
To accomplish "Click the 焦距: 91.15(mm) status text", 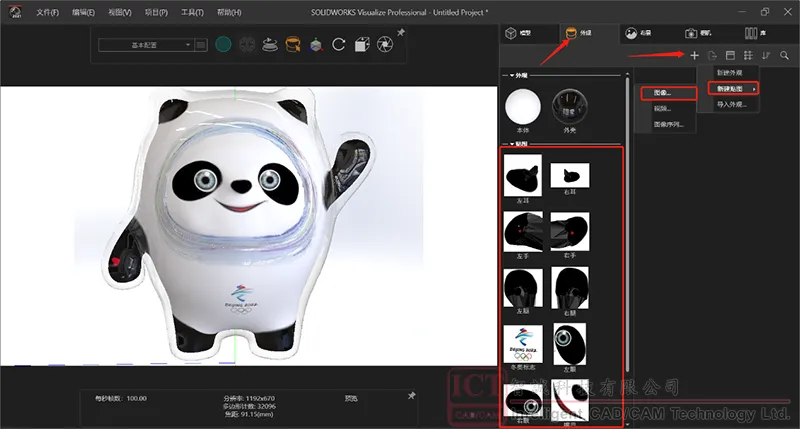I will tap(249, 415).
